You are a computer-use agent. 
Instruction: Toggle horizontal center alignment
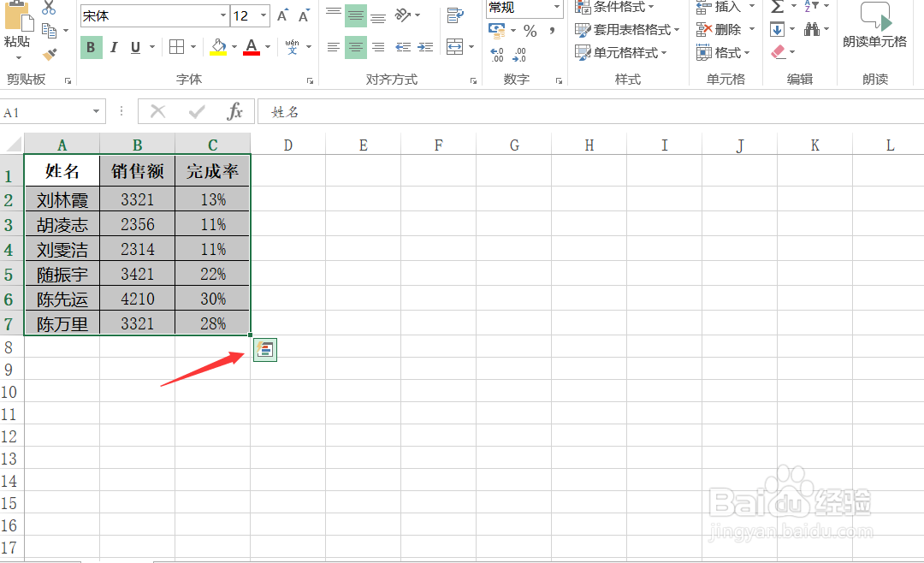355,47
